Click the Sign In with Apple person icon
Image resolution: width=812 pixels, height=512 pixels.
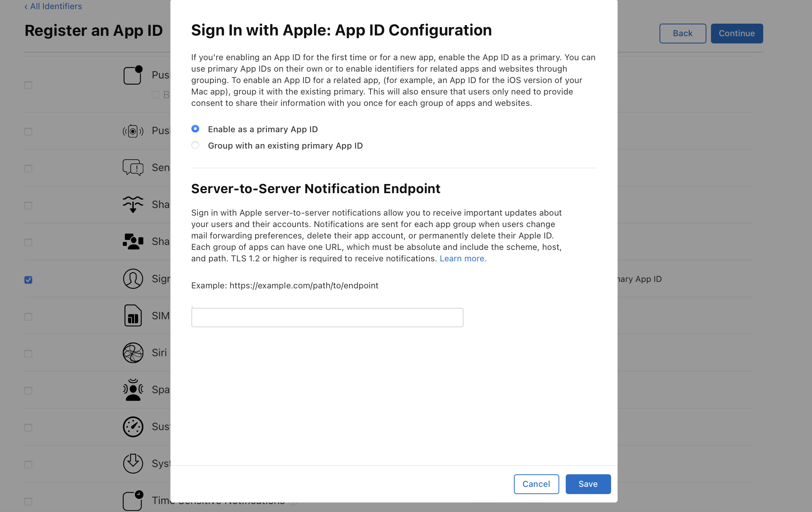point(133,279)
